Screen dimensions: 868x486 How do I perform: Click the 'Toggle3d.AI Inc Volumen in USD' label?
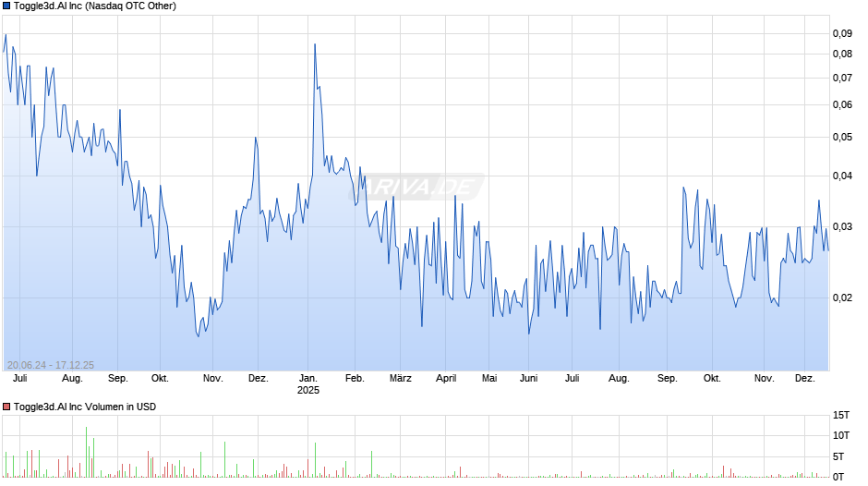(85, 407)
